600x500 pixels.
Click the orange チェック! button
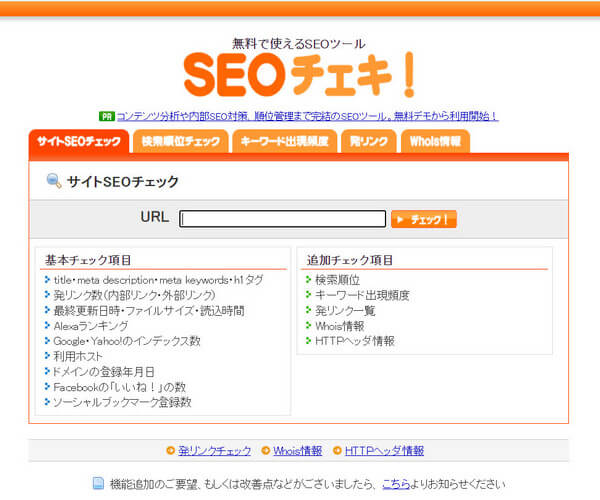pyautogui.click(x=424, y=219)
